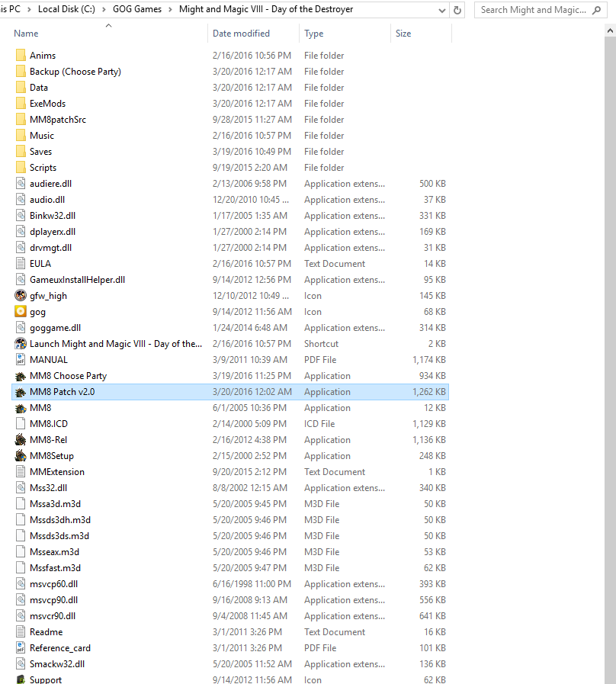Navigate to GOG Games in breadcrumb
This screenshot has width=616, height=684.
(x=137, y=9)
